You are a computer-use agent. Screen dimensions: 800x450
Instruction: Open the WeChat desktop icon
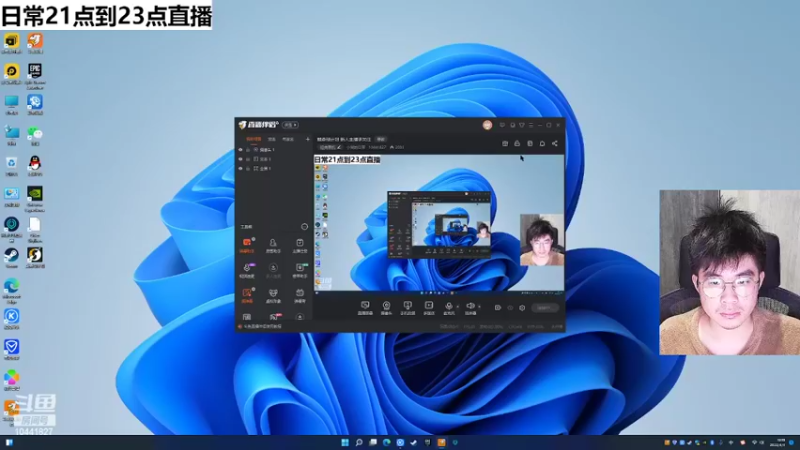coord(35,136)
